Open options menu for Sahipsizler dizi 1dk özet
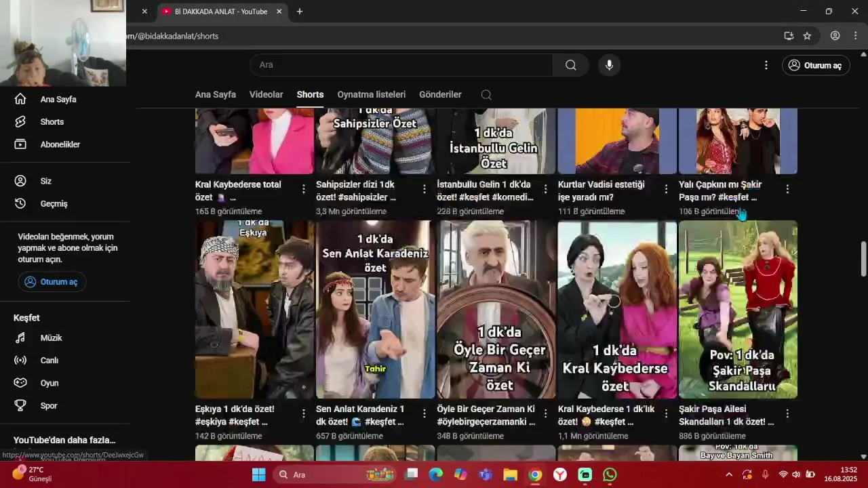 click(425, 189)
